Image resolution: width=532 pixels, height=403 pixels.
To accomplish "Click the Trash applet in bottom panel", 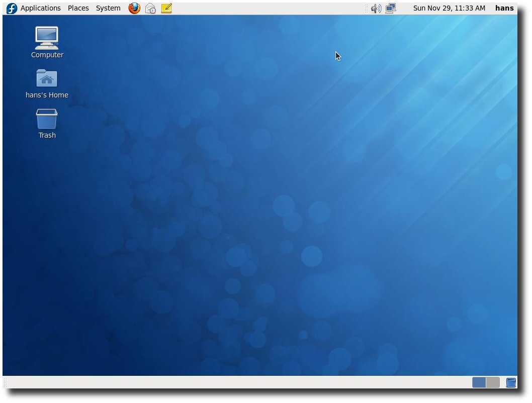I will coord(510,382).
